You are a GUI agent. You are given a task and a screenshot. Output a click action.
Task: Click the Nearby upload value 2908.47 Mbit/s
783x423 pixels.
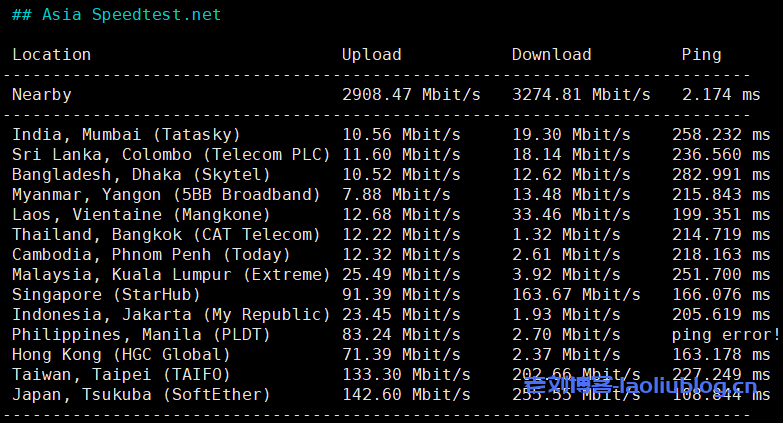point(411,95)
